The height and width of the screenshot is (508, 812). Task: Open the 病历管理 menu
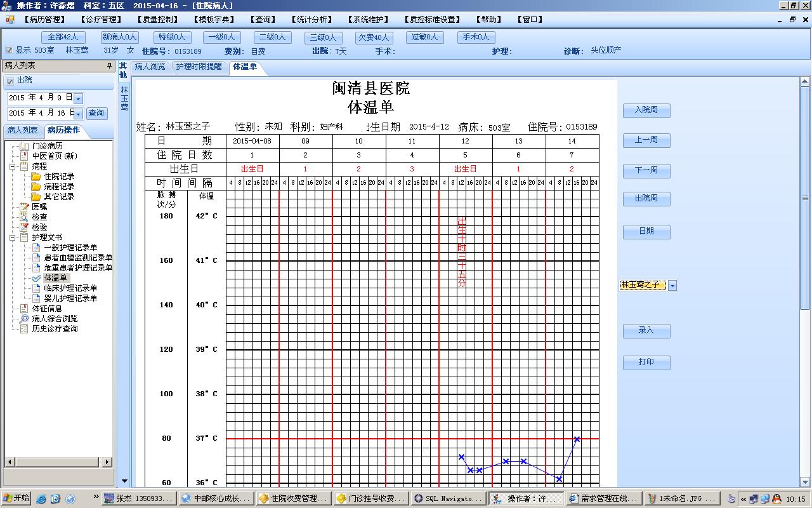point(44,20)
